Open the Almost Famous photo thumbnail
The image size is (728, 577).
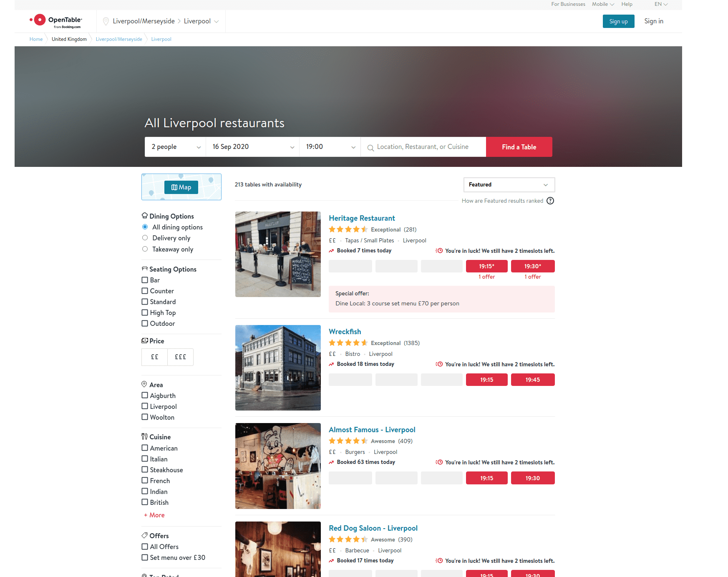278,466
